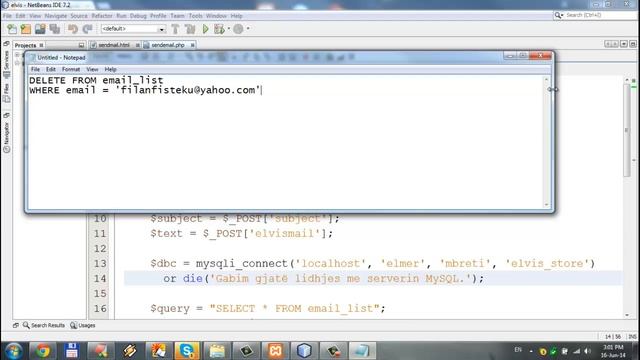Click the INS insert mode status indicator
The image size is (640, 360).
click(x=632, y=337)
